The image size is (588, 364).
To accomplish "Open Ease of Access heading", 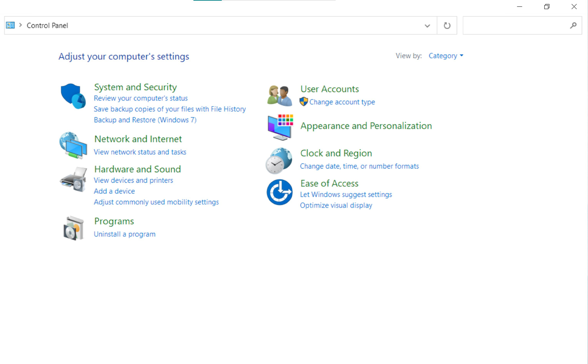I will pos(329,183).
